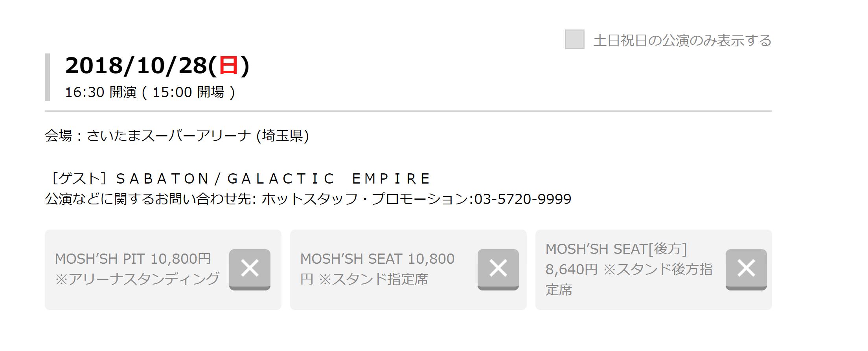Image resolution: width=868 pixels, height=351 pixels.
Task: Toggle the 土日祝日の公演のみ表示する checkbox
Action: click(x=574, y=40)
